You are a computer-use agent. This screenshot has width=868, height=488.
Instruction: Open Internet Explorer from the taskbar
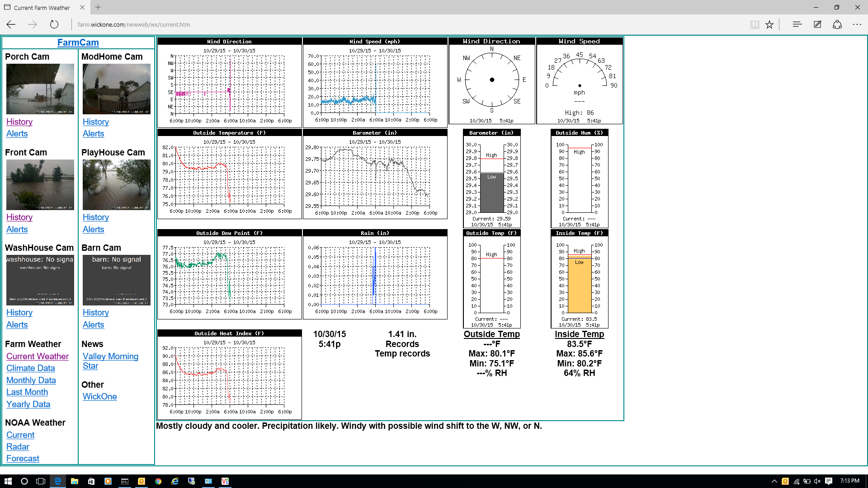(x=175, y=481)
